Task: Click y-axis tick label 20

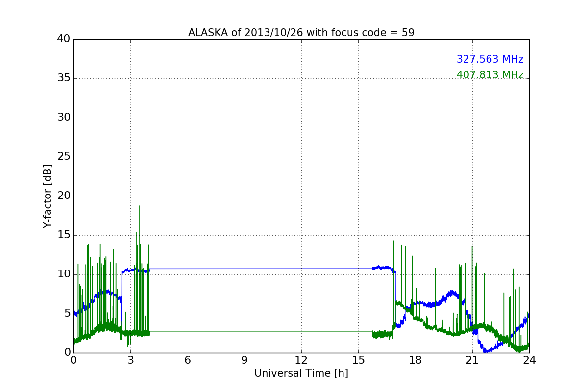Action: tap(64, 196)
